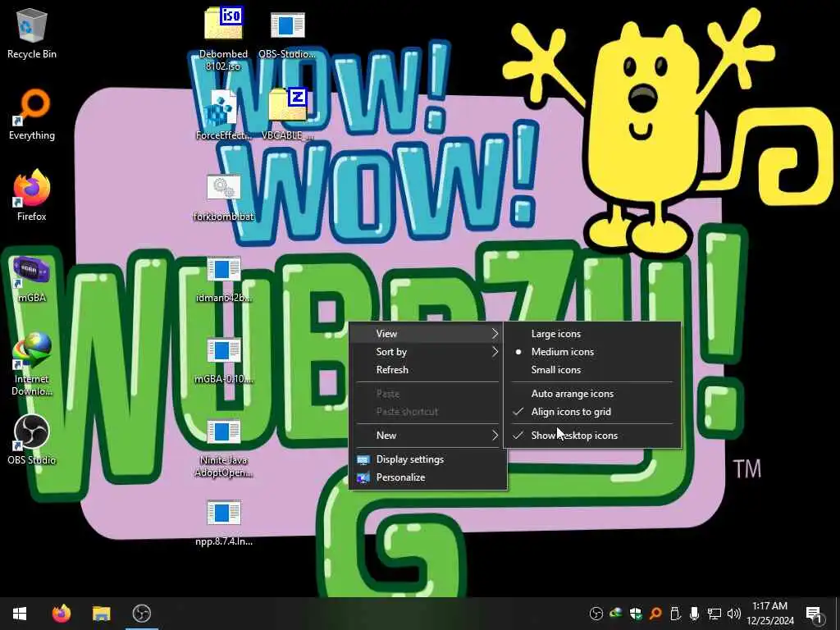This screenshot has width=840, height=630.
Task: Select the forkbomb.bat file icon
Action: pyautogui.click(x=223, y=197)
